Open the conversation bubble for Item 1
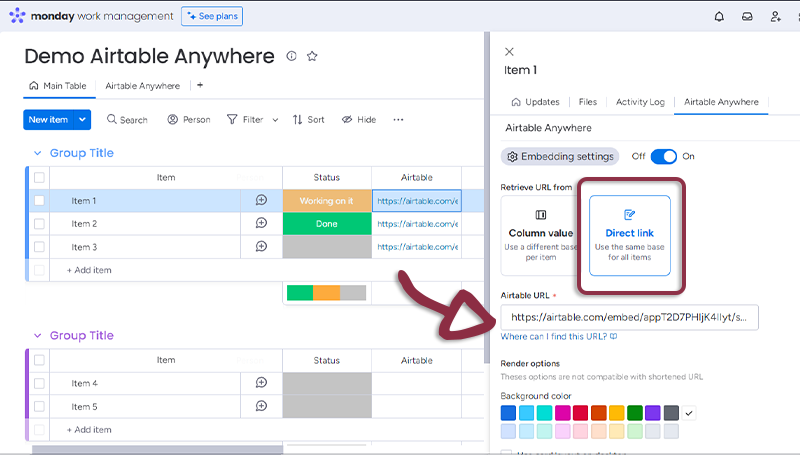Screen dimensions: 800x456 pos(261,200)
